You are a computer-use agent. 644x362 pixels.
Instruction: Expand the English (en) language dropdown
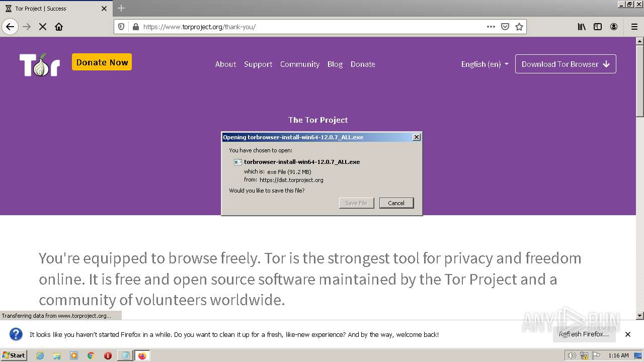(x=485, y=64)
